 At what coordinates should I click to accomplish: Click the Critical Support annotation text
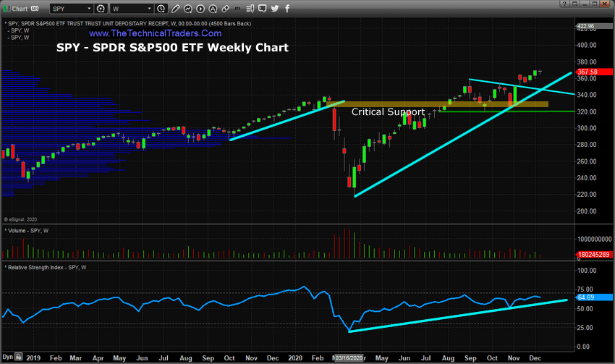[388, 111]
